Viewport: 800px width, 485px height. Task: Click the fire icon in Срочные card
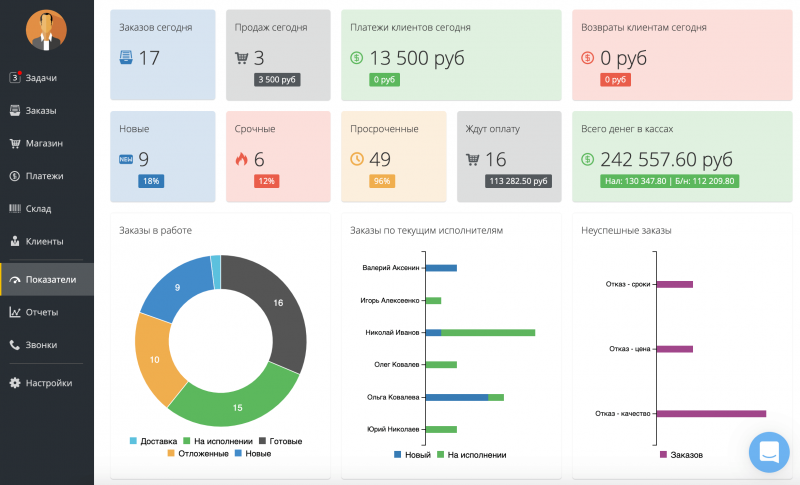tap(241, 159)
